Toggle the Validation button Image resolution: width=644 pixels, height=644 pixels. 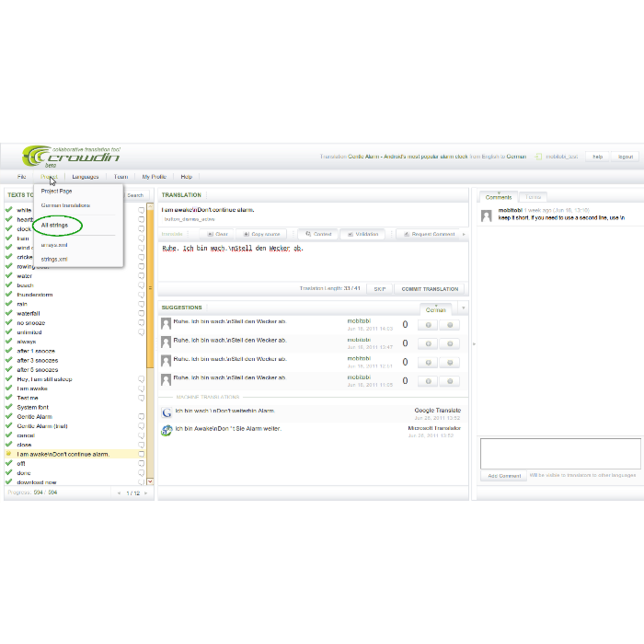(363, 234)
